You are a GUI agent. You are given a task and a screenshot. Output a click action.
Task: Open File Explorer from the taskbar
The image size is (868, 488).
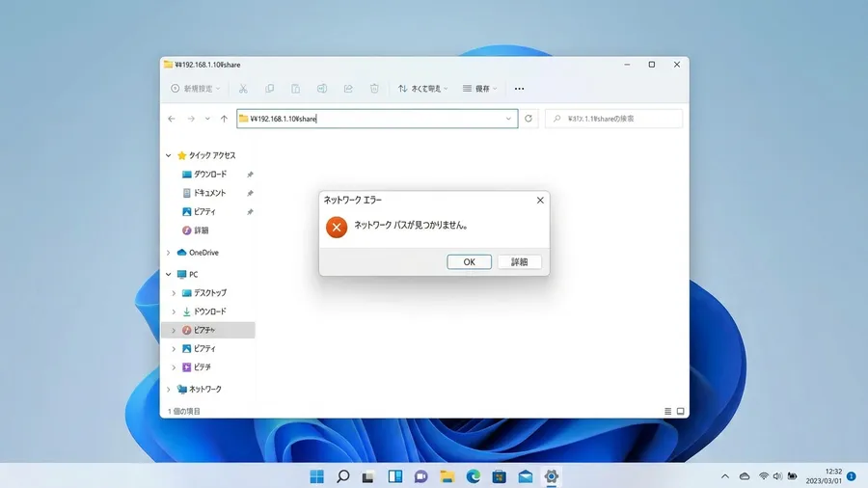point(448,476)
